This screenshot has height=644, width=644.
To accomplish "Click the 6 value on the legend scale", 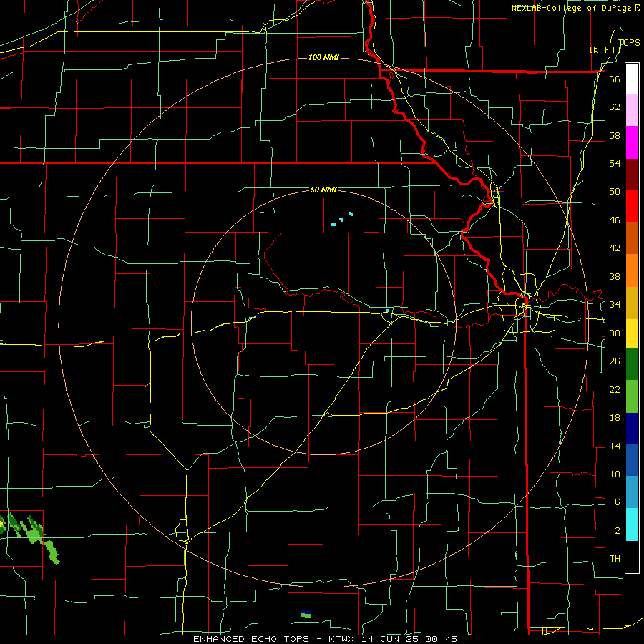I will 617,502.
